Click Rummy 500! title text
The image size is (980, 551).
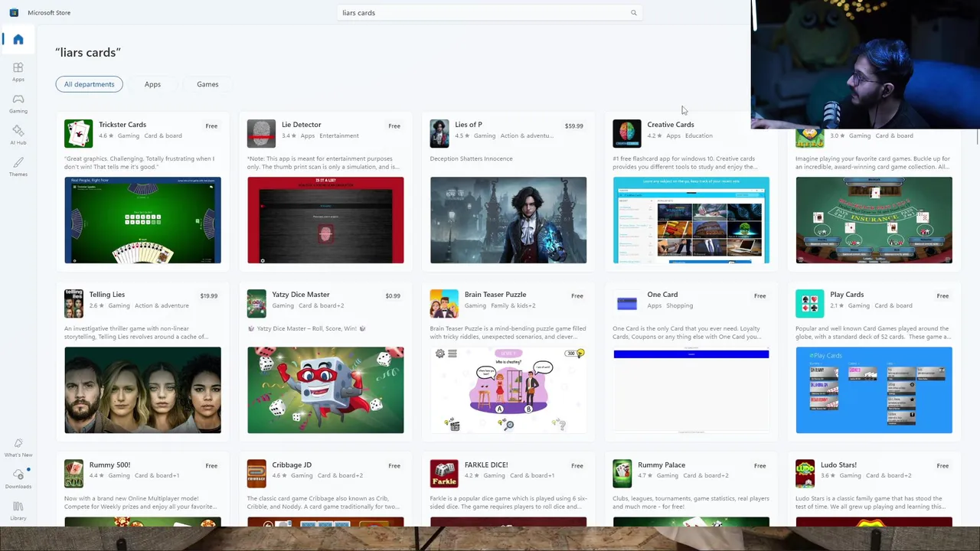point(109,465)
